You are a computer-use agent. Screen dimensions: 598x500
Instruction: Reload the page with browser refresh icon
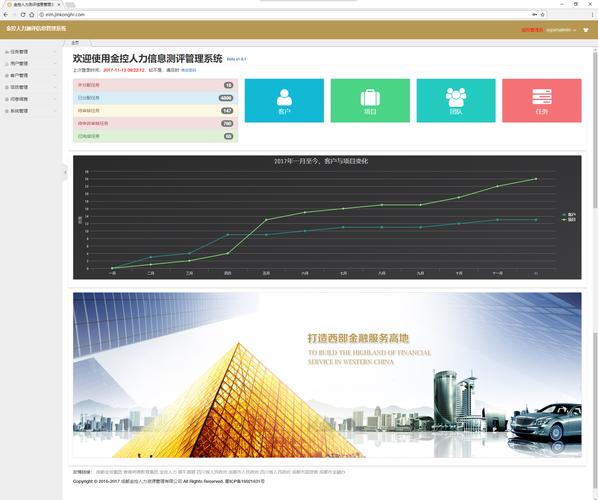(x=23, y=14)
